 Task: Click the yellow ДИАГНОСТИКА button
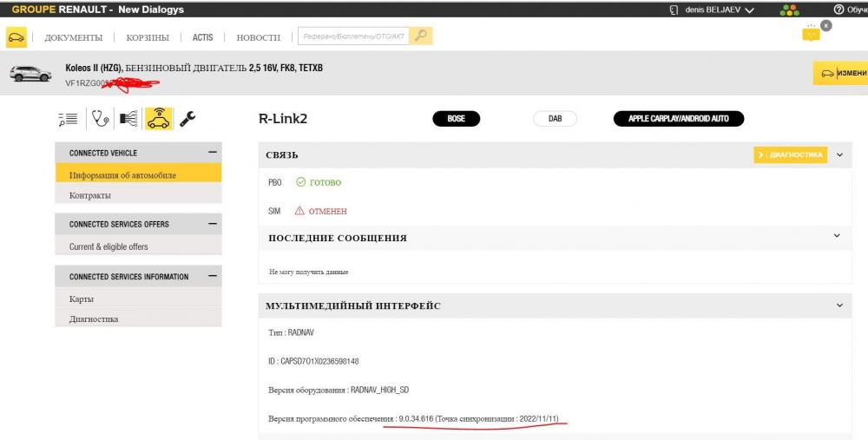coord(791,155)
